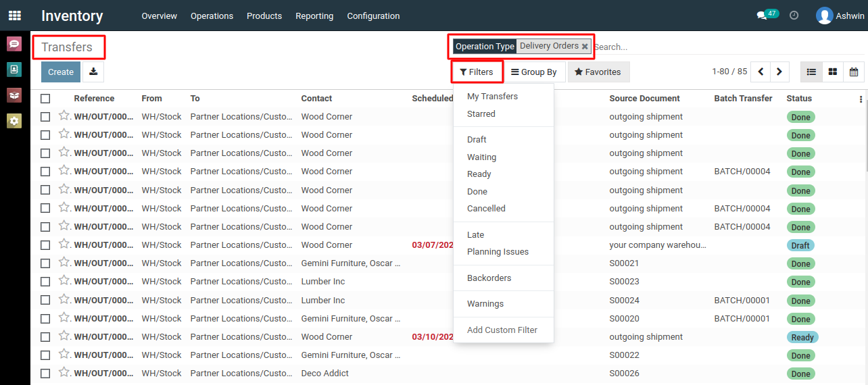Go to next page arrow
Image resolution: width=868 pixels, height=385 pixels.
[x=779, y=72]
